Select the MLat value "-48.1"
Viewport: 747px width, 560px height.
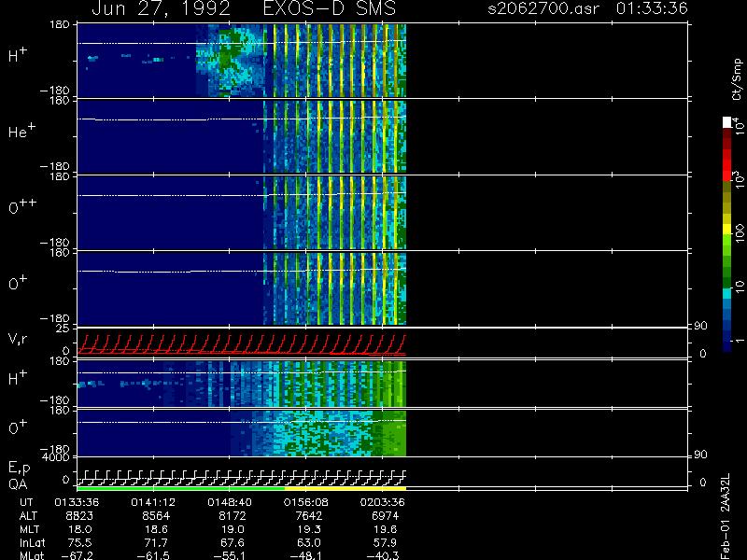point(306,555)
